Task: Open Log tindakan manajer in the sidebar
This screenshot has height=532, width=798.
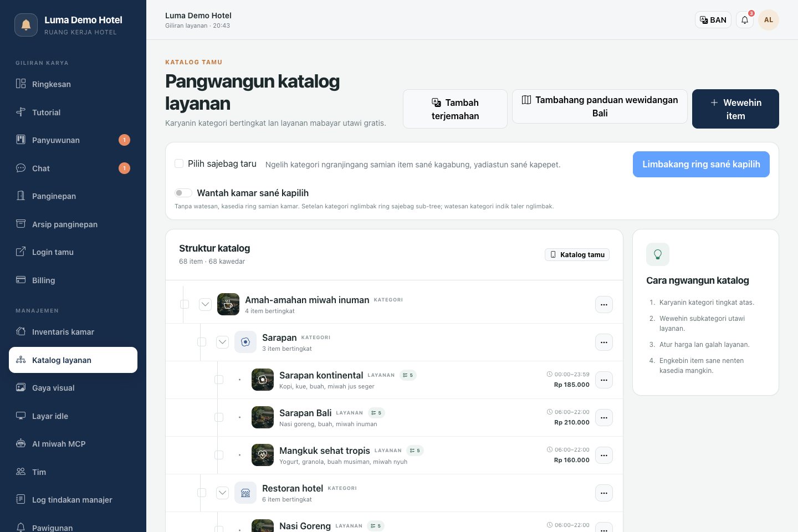Action: click(x=73, y=500)
